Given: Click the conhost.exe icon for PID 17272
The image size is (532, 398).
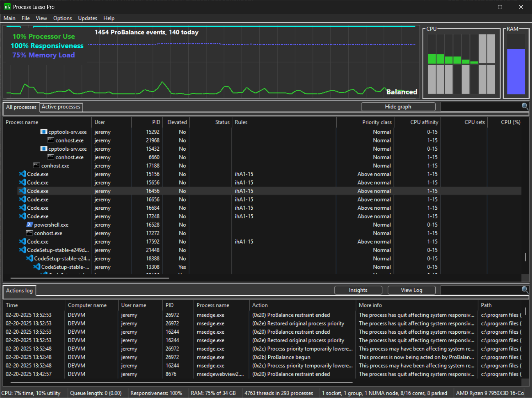Looking at the screenshot, I should (29, 233).
